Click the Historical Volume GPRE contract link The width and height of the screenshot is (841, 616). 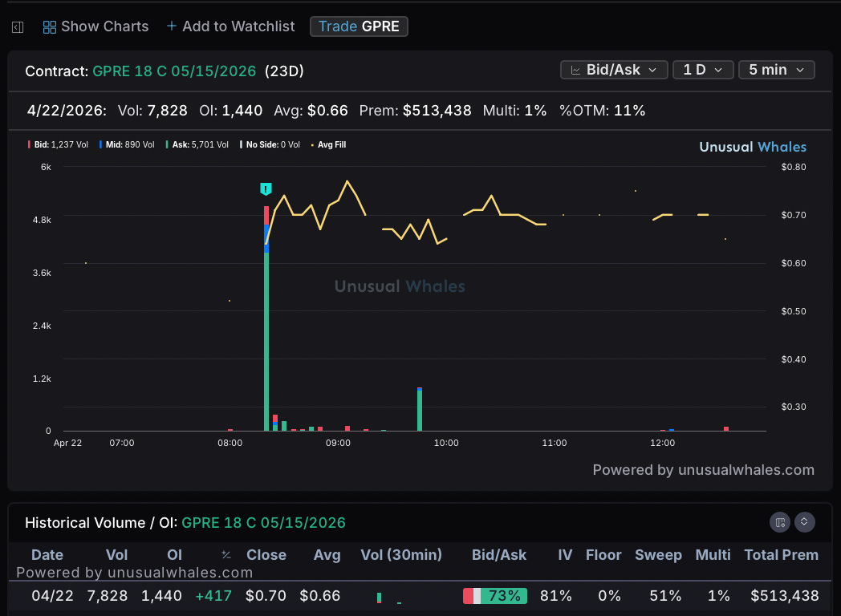[263, 523]
